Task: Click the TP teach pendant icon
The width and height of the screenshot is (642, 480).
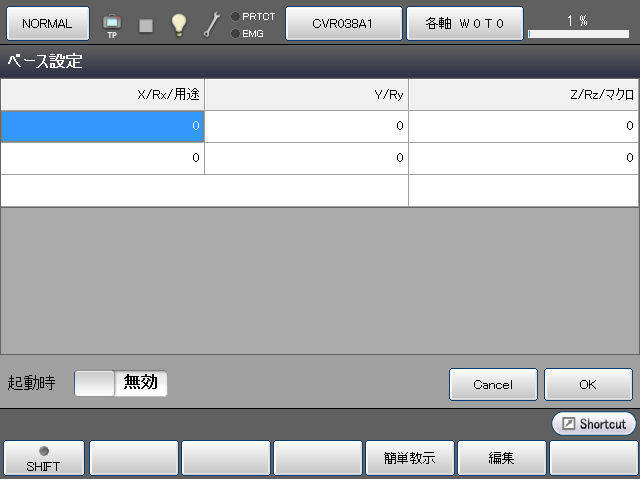Action: [112, 24]
